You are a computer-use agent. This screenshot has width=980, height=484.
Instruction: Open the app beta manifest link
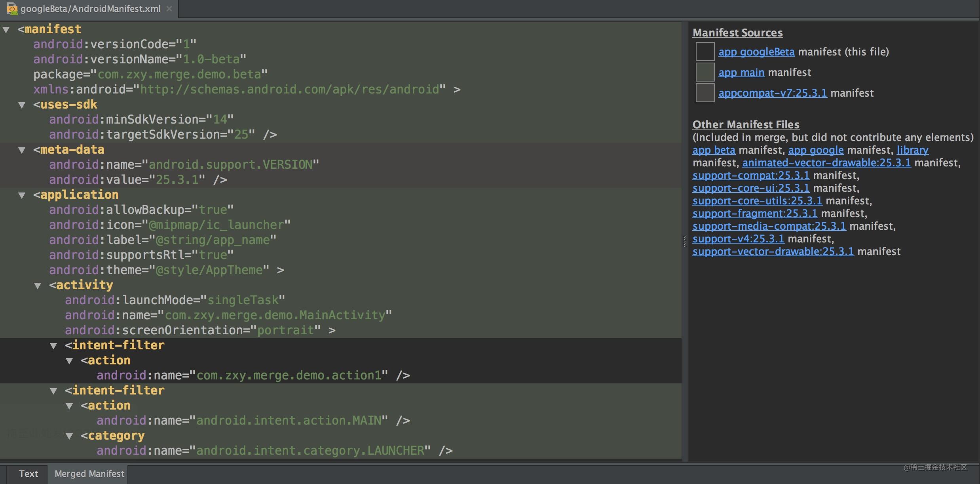pos(714,150)
